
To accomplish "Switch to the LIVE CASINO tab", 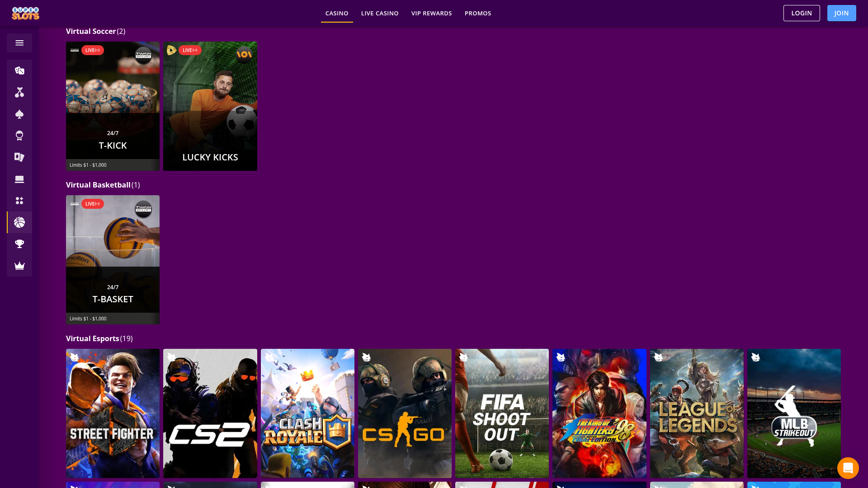I will (380, 13).
